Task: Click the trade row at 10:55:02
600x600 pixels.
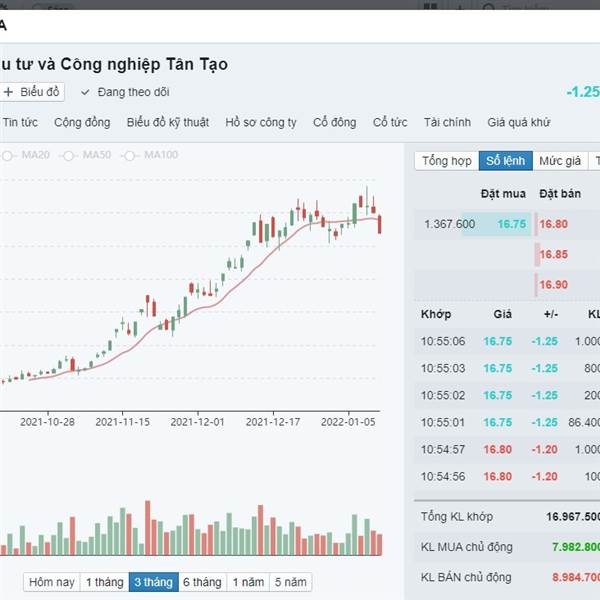Action: pos(507,395)
